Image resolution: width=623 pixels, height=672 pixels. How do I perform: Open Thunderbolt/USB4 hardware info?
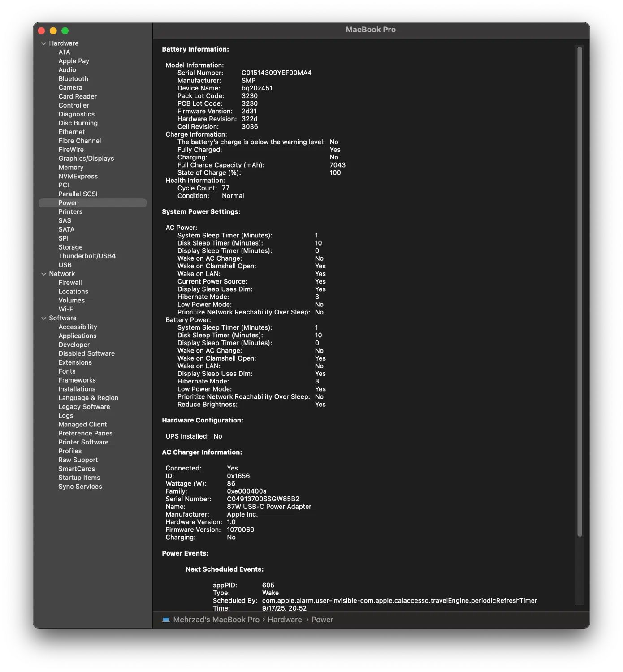(x=87, y=256)
